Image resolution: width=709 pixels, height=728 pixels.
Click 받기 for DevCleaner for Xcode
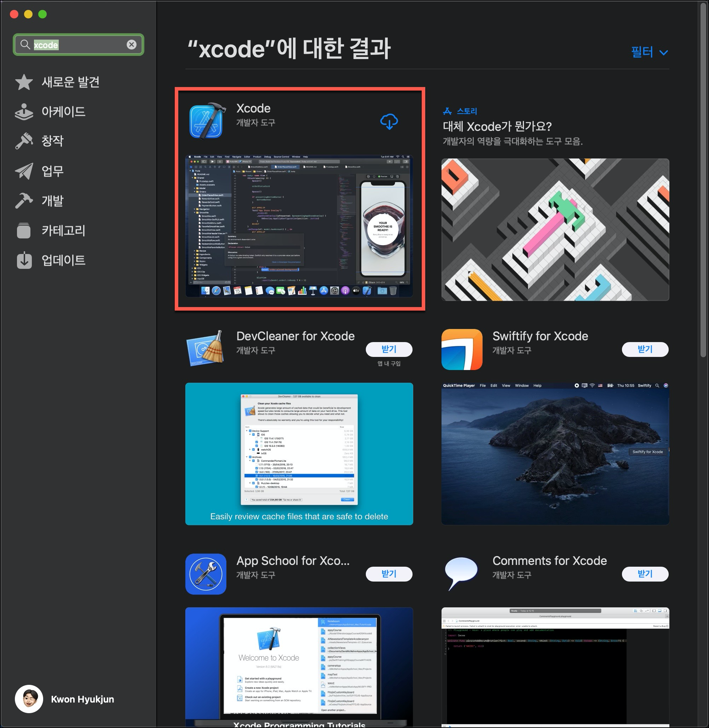coord(389,349)
